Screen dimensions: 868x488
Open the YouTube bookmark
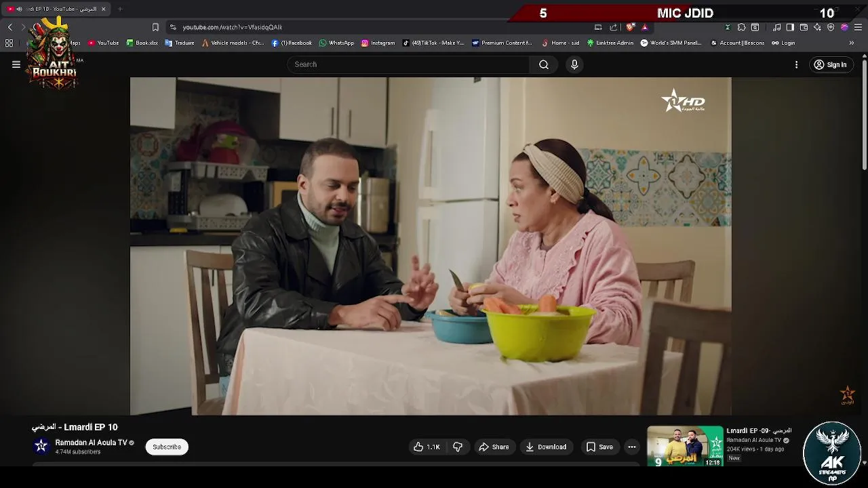click(x=103, y=43)
